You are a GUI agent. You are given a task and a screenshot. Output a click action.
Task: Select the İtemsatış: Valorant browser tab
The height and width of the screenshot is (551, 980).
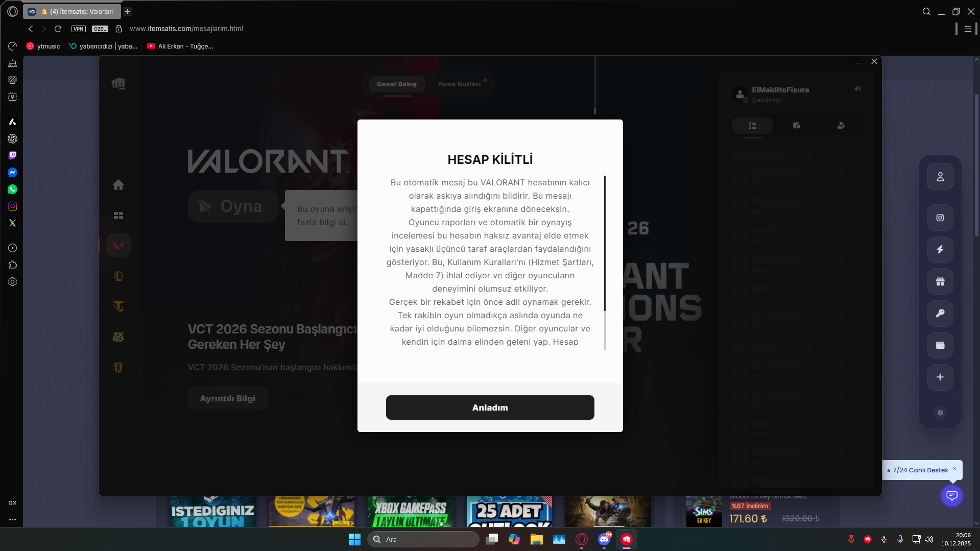(73, 11)
